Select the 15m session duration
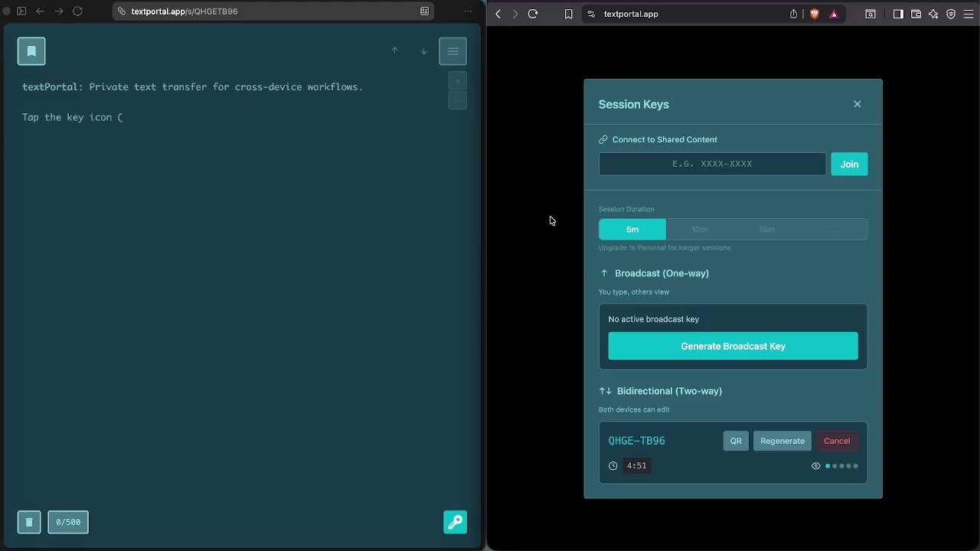The width and height of the screenshot is (980, 551). [767, 230]
